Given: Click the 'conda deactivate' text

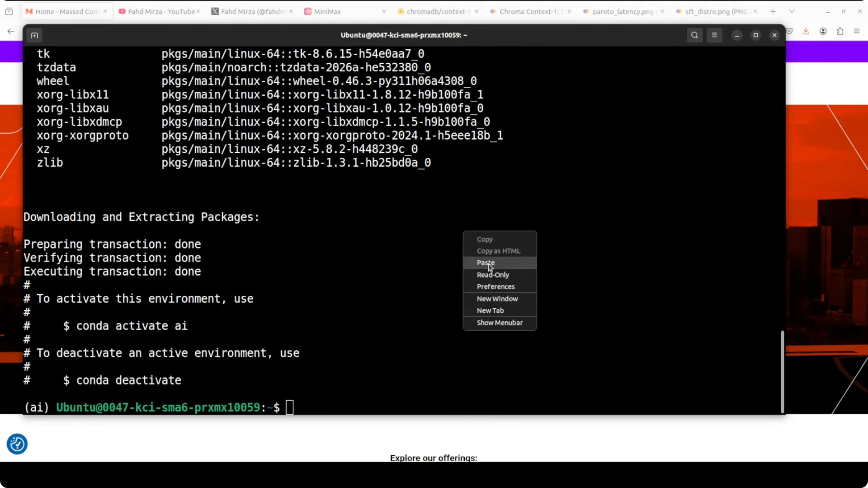Looking at the screenshot, I should (x=128, y=380).
